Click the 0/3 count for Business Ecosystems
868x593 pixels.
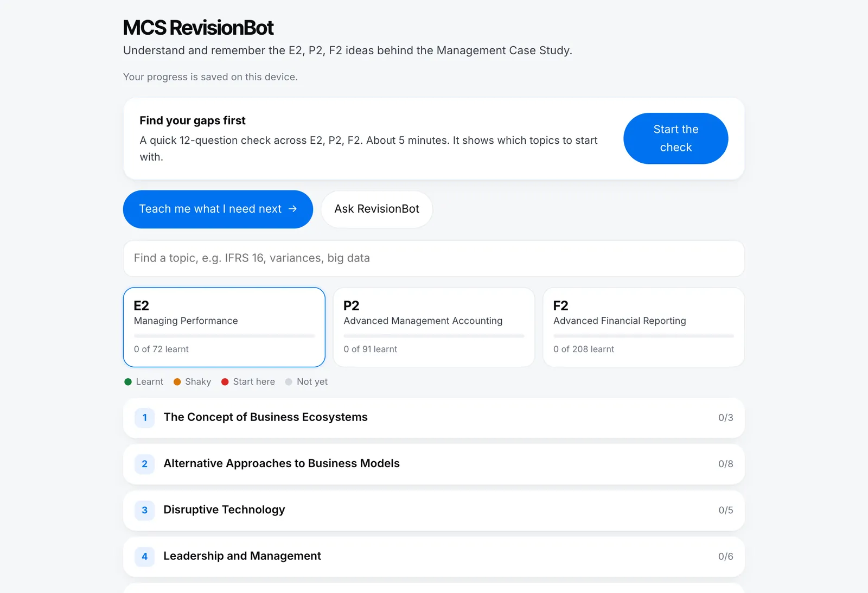(725, 418)
